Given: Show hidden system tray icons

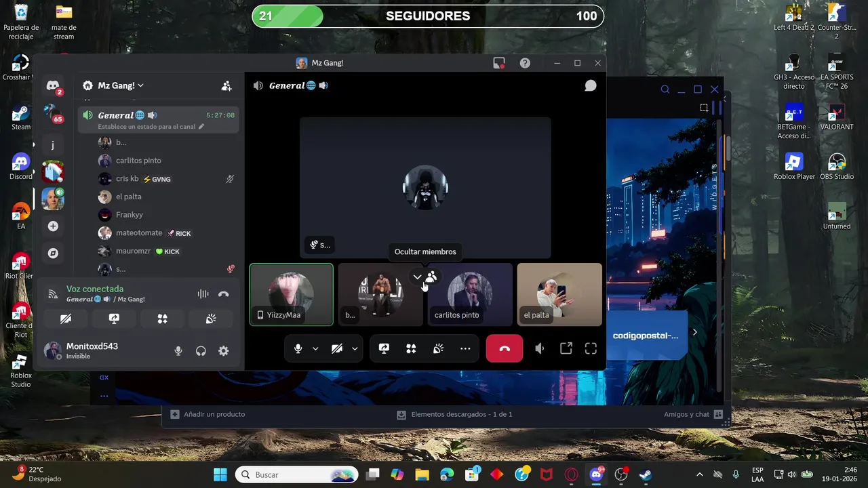Looking at the screenshot, I should [x=699, y=474].
